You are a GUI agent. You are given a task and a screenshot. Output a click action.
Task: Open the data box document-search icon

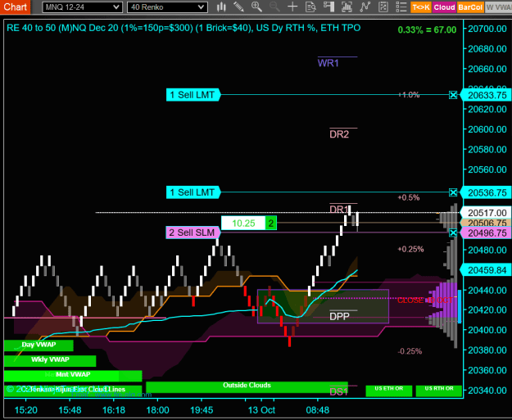pyautogui.click(x=310, y=7)
